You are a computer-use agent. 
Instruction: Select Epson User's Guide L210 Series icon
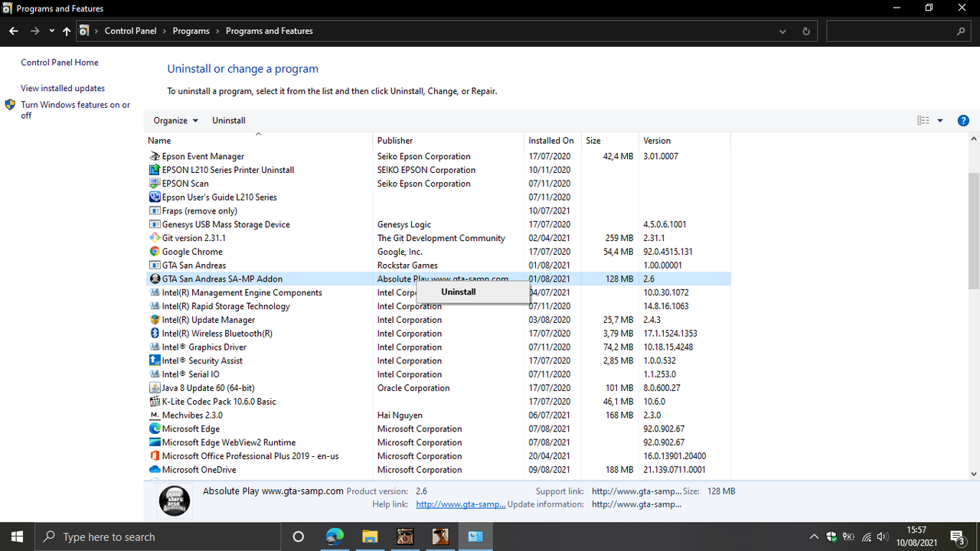(x=155, y=197)
